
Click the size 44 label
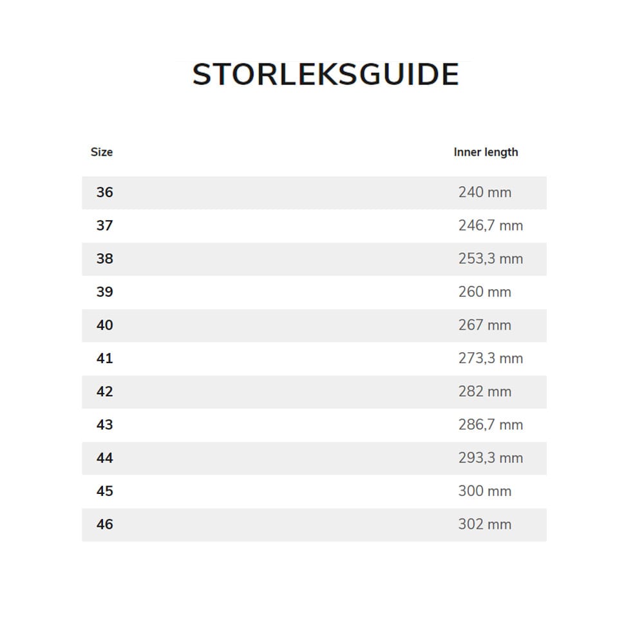tap(104, 459)
